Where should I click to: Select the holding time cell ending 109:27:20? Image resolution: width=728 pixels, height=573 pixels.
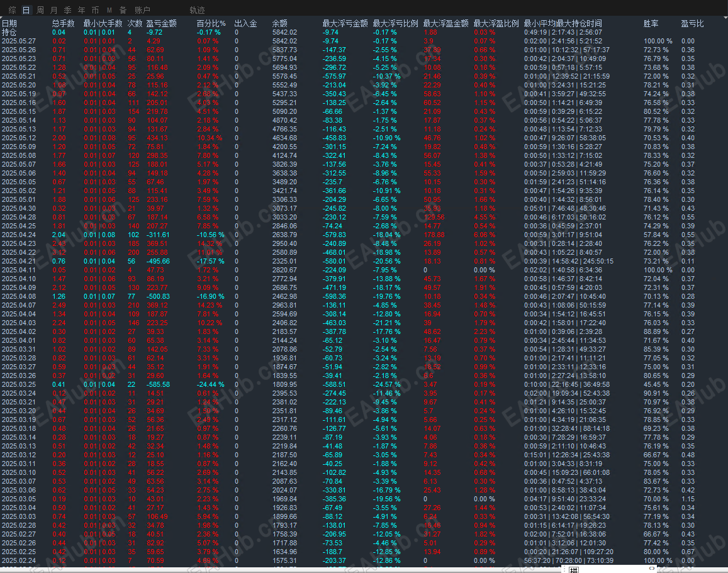click(x=569, y=552)
